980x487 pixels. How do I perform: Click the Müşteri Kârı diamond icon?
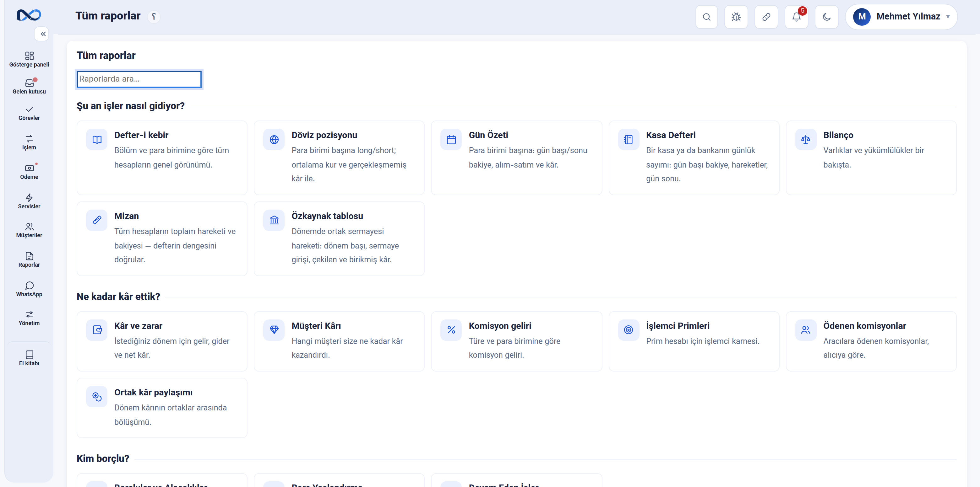click(274, 329)
